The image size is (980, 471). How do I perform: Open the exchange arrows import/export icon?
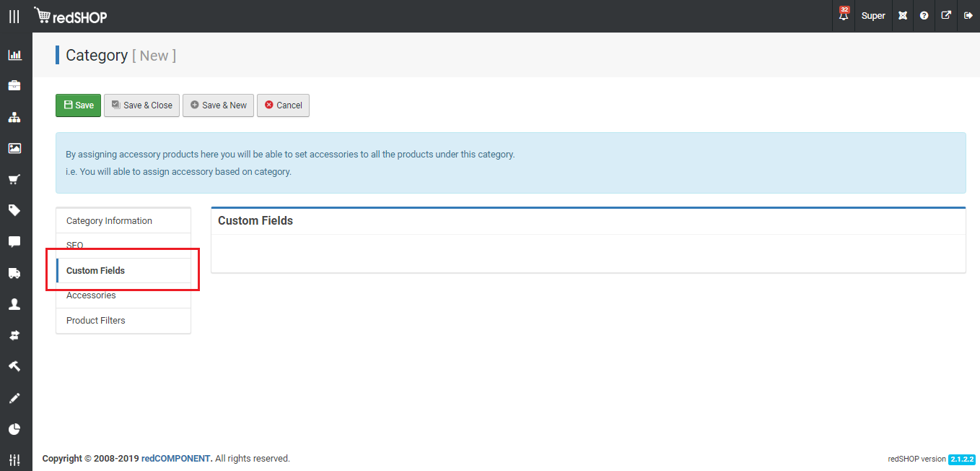click(x=14, y=335)
